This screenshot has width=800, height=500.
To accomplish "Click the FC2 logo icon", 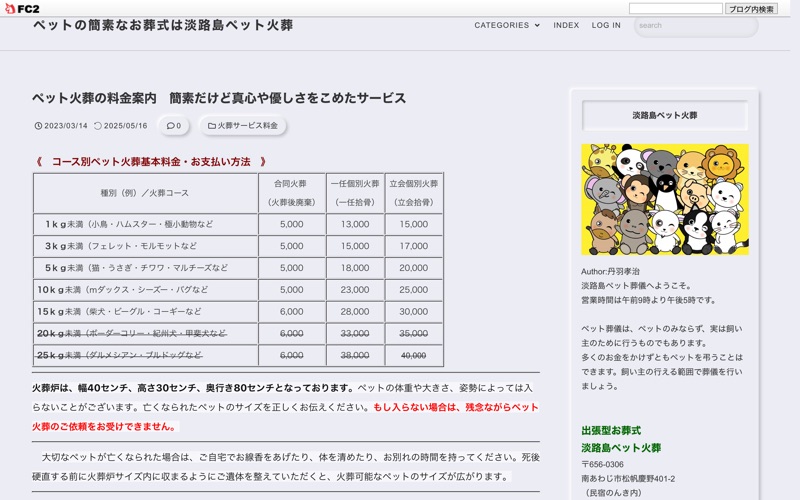I will click(22, 8).
